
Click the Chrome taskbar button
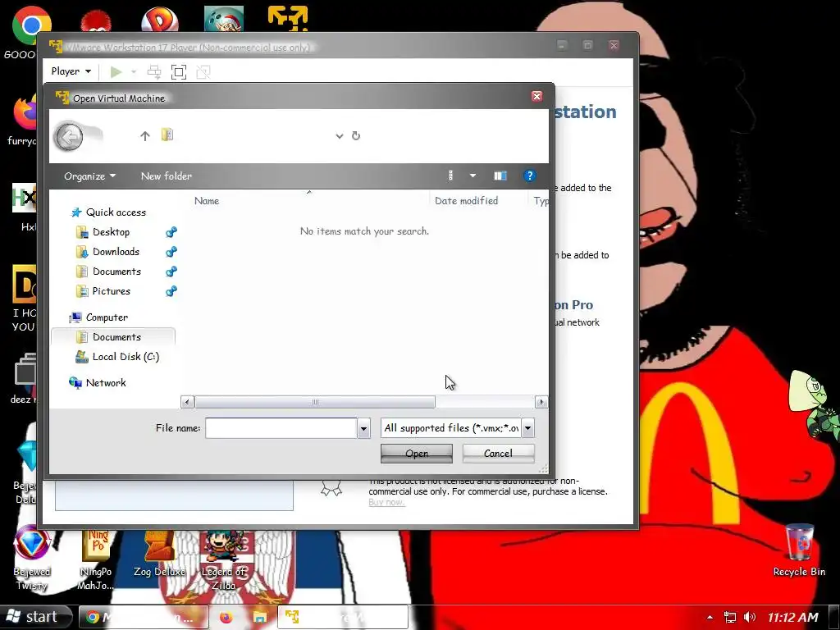(x=144, y=618)
